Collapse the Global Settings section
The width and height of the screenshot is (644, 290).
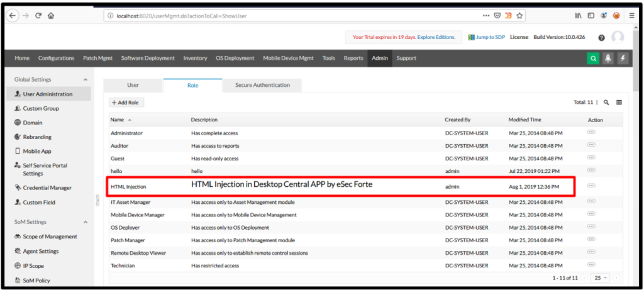[x=86, y=79]
